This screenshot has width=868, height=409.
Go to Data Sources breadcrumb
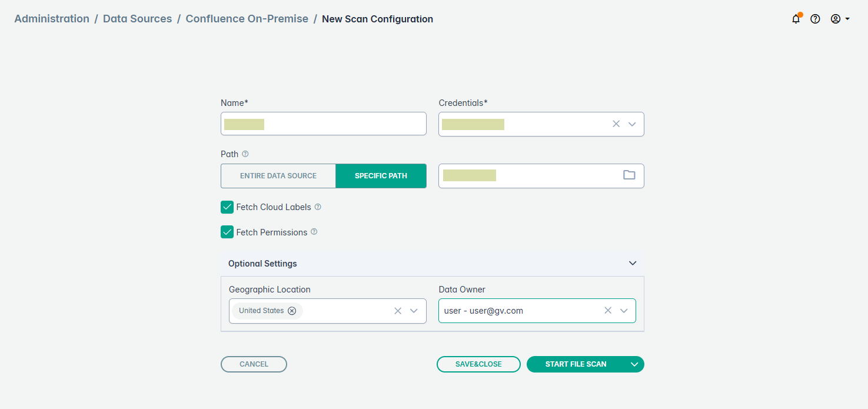pyautogui.click(x=137, y=19)
